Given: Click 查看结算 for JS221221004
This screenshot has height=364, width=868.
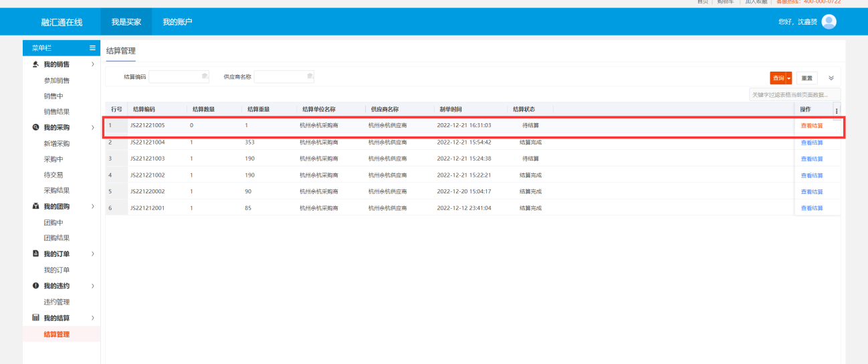Looking at the screenshot, I should 812,142.
